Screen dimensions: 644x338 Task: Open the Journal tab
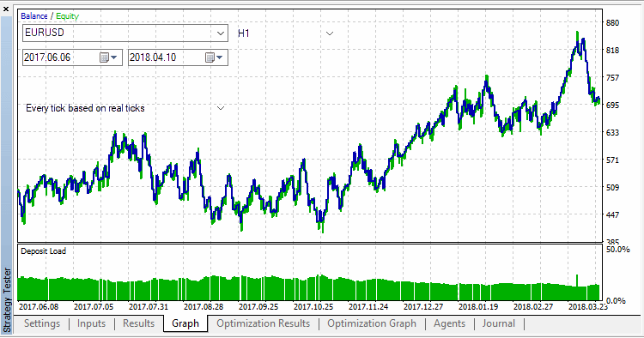click(499, 323)
